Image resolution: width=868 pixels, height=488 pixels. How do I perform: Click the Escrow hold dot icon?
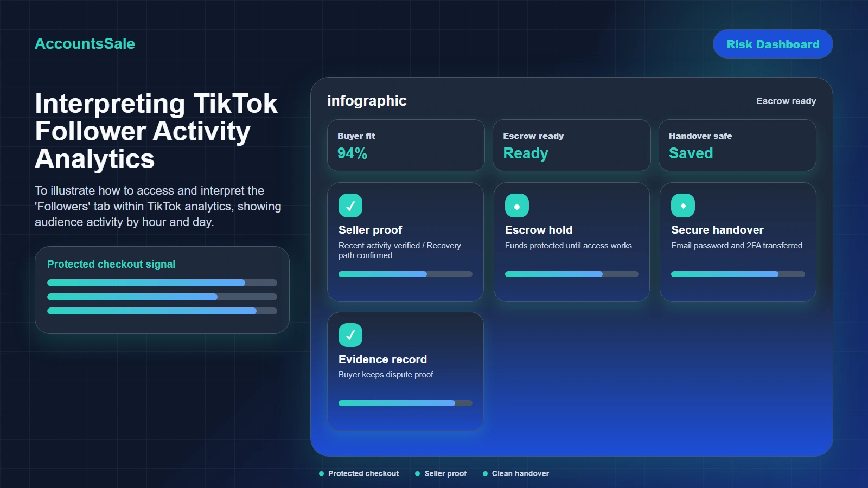(x=517, y=206)
